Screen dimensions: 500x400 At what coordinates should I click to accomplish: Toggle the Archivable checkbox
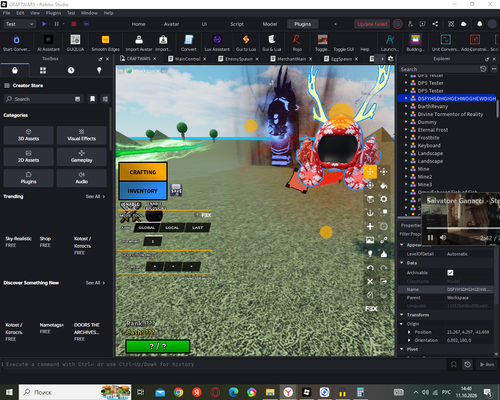pos(450,273)
